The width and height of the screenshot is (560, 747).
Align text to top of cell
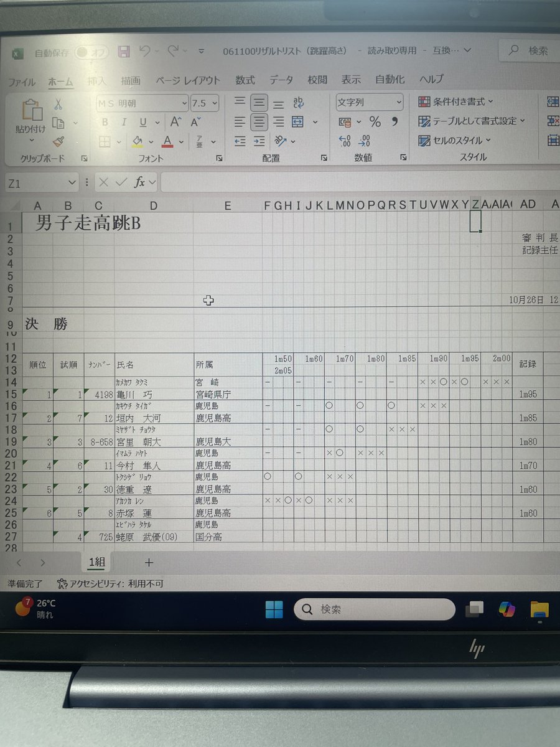240,101
